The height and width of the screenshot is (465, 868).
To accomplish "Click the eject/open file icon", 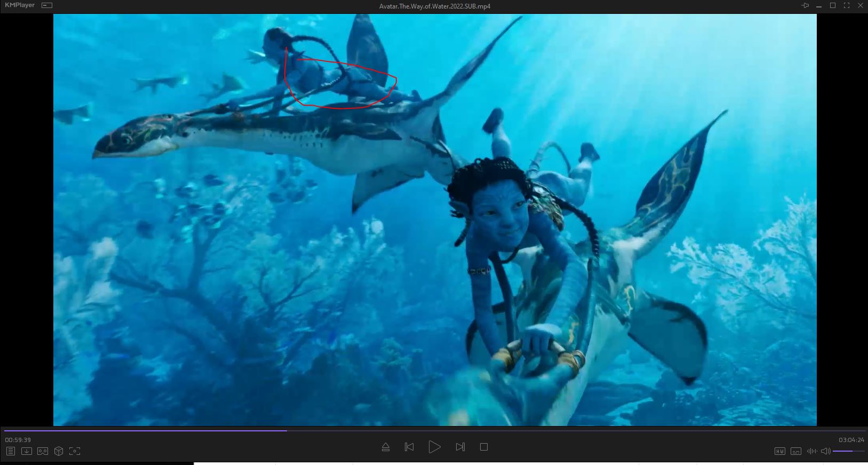I will point(386,447).
